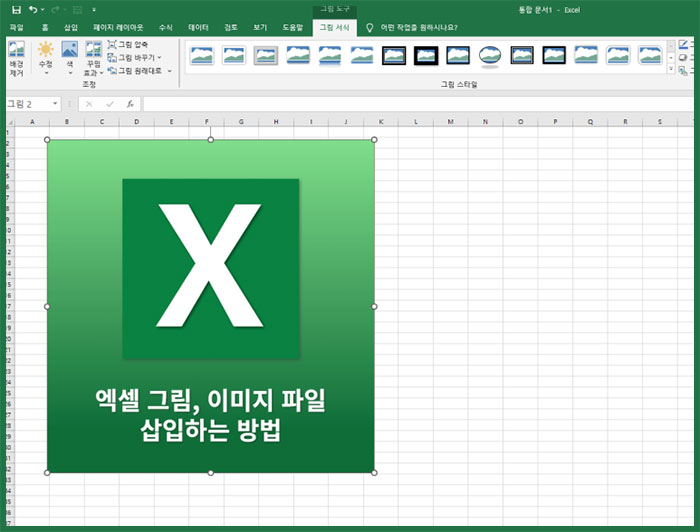Click 배경 제거 (Remove Background) button
This screenshot has width=700, height=532.
pos(17,59)
